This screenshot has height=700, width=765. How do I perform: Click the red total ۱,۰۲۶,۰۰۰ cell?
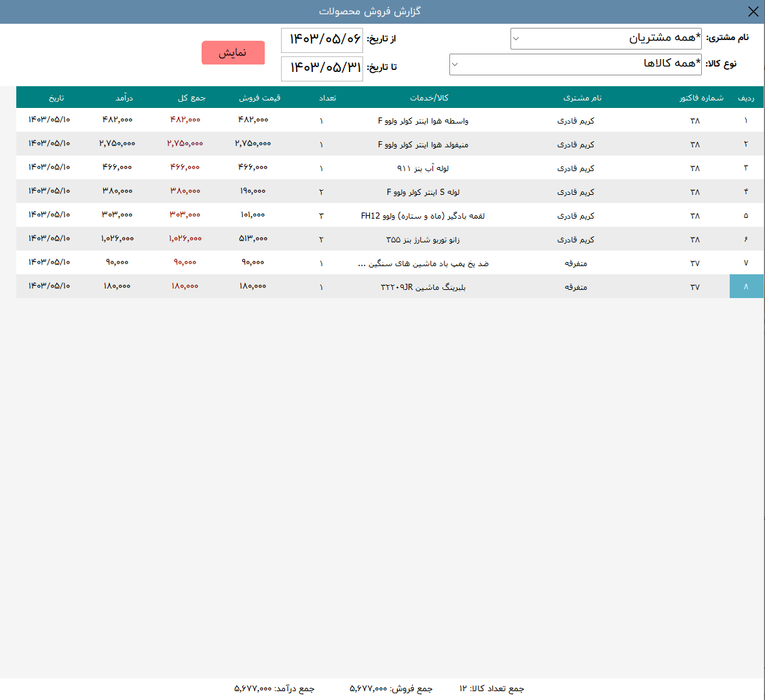(185, 239)
